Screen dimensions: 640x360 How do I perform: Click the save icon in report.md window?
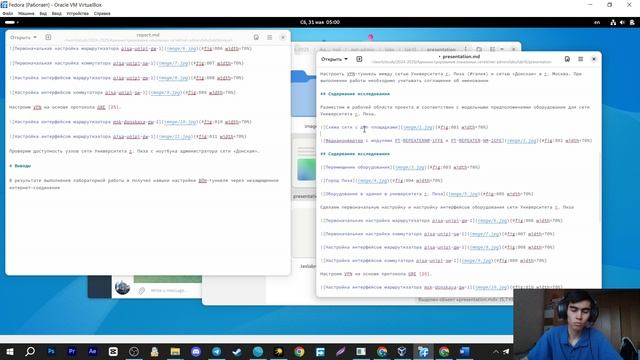click(x=256, y=37)
